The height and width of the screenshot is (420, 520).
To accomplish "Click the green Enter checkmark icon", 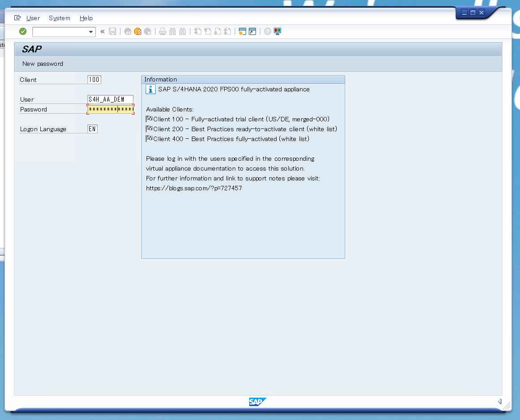I will (x=23, y=31).
